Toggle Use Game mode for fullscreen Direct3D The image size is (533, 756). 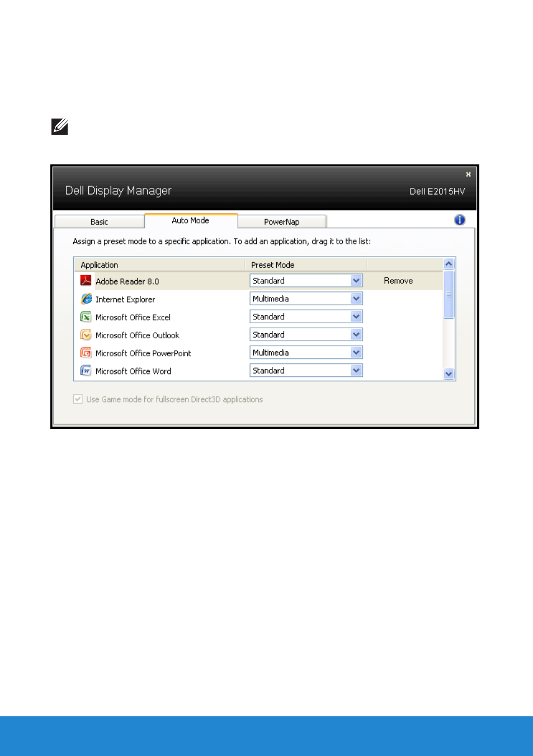point(78,399)
